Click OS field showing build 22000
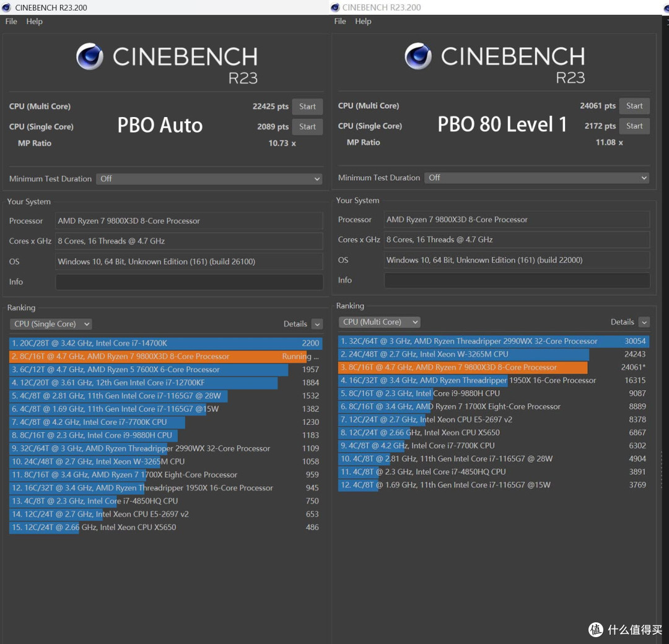 coord(517,259)
